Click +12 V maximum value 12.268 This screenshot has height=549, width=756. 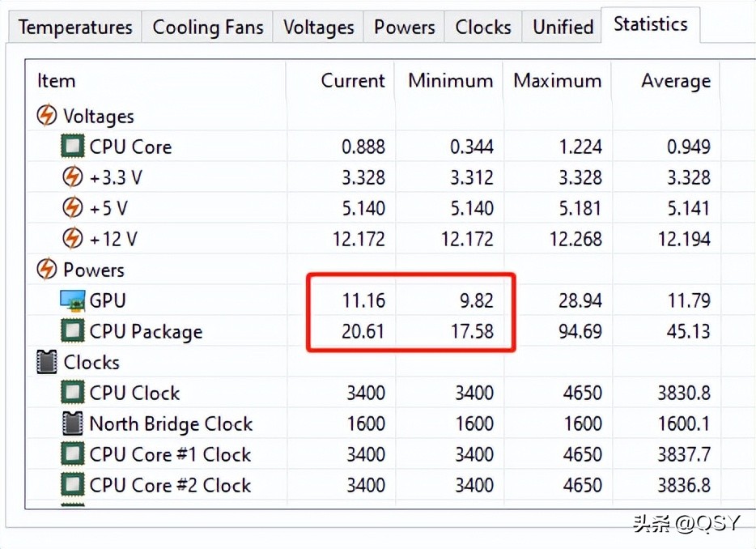(576, 240)
